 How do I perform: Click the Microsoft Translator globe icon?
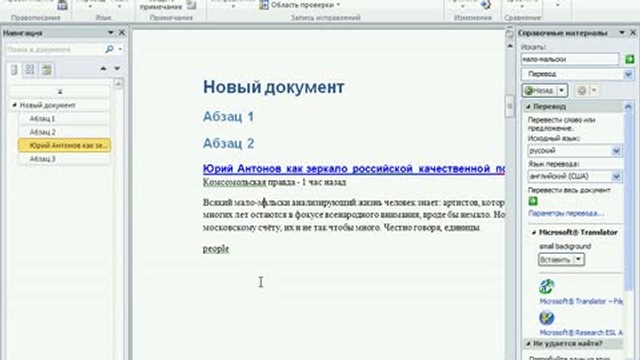coord(546,287)
